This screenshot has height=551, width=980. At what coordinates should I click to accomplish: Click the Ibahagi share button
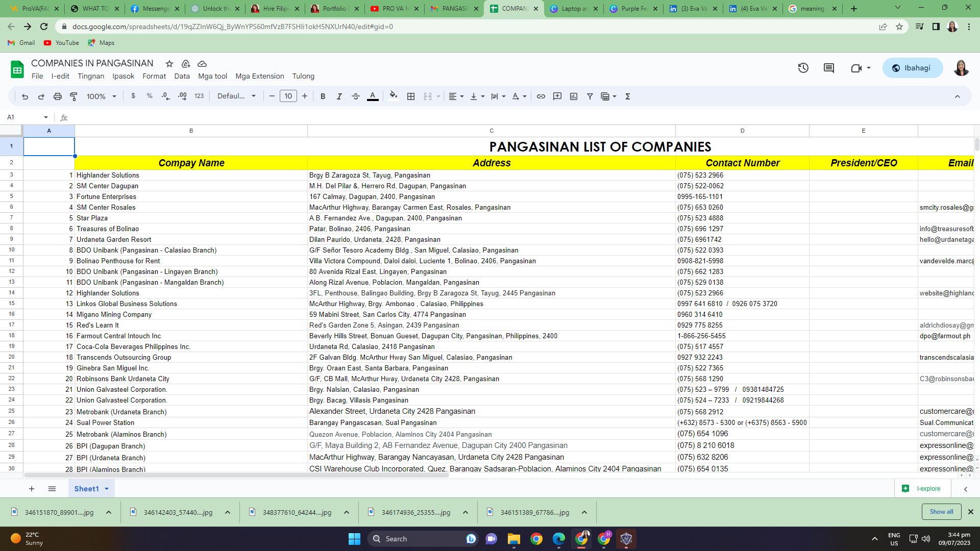[x=912, y=68]
